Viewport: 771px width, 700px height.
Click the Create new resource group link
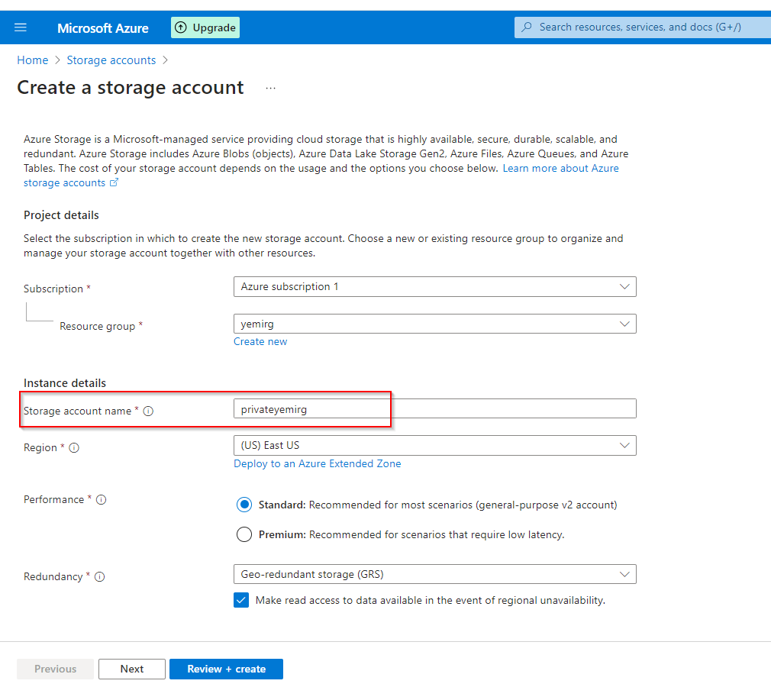[260, 341]
